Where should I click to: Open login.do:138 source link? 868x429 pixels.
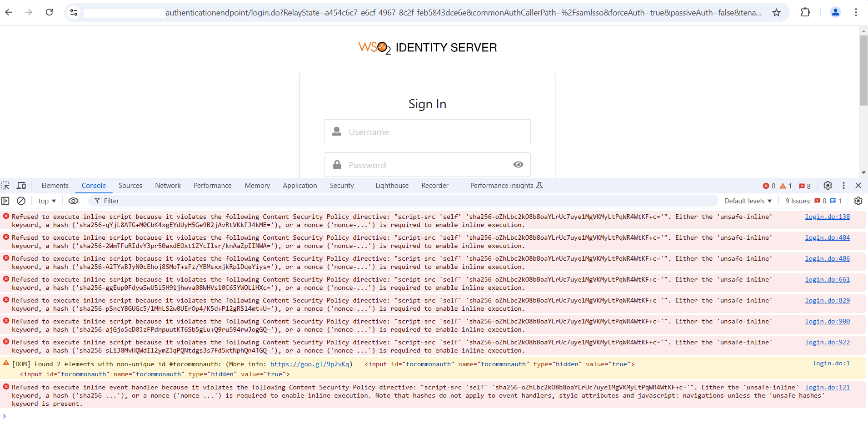tap(827, 217)
